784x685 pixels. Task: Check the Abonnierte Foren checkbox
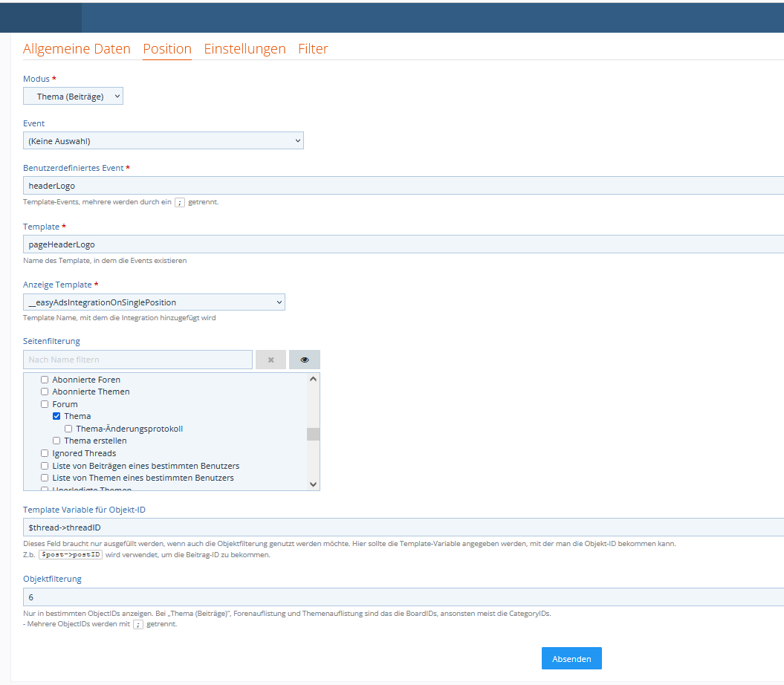[x=45, y=380]
